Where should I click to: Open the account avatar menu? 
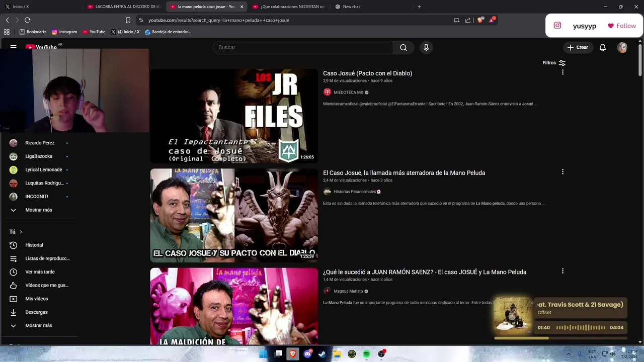tap(622, 47)
